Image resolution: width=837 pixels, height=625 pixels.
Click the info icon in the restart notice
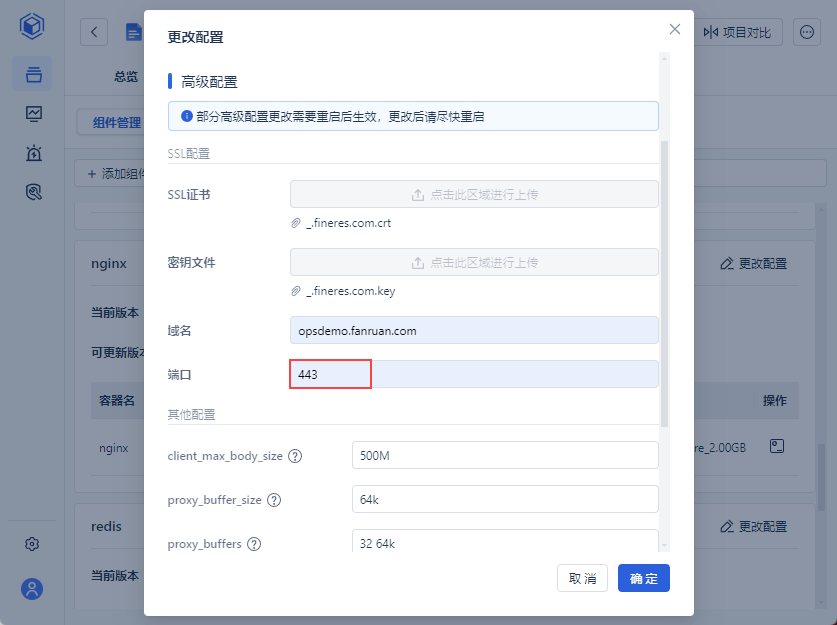pyautogui.click(x=186, y=116)
